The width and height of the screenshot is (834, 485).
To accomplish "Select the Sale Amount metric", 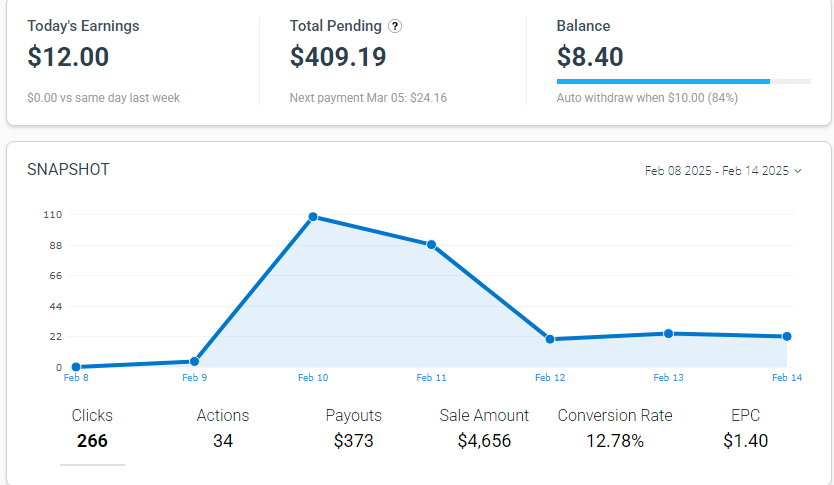I will pos(484,428).
